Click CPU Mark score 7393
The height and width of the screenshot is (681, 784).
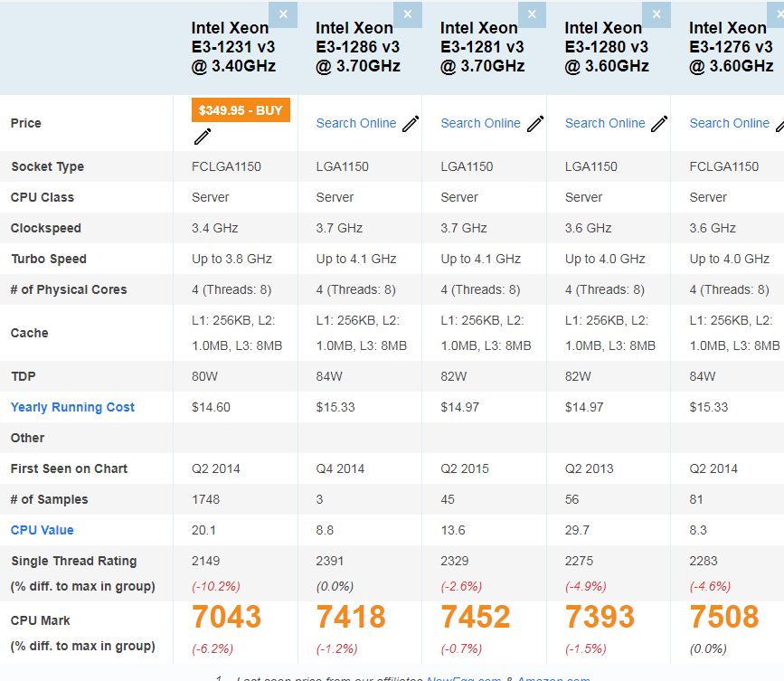pyautogui.click(x=600, y=617)
